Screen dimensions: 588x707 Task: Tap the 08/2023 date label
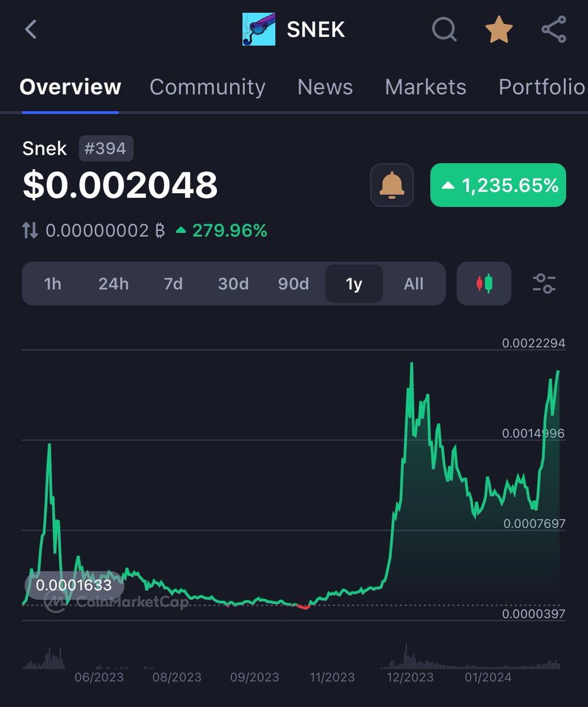(177, 677)
